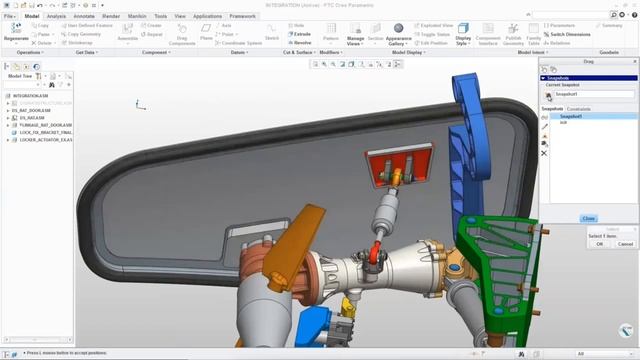This screenshot has width=640, height=360.
Task: Select INTEGRATION.ASM in model tree
Action: pyautogui.click(x=30, y=96)
